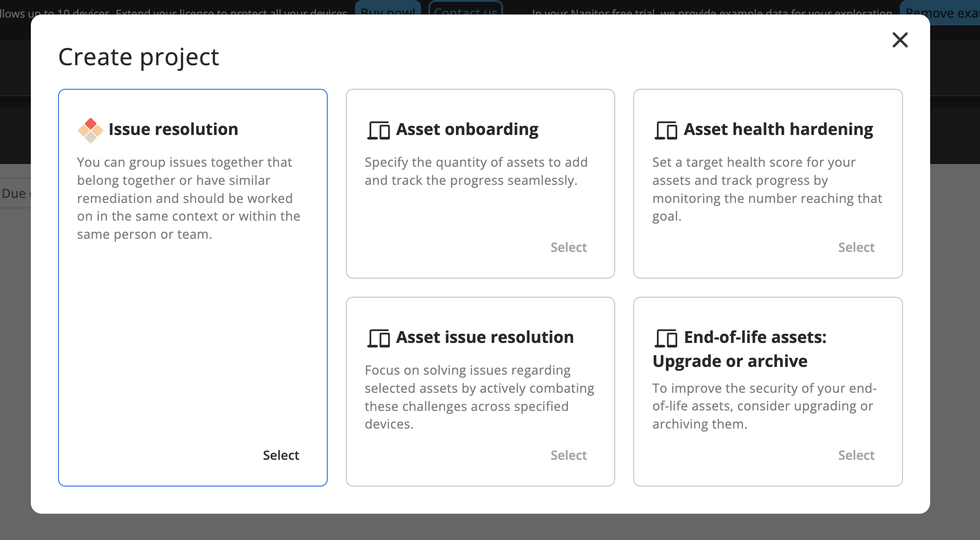Click the devices icon beside End-of-life assets
The image size is (980, 540).
click(x=666, y=338)
